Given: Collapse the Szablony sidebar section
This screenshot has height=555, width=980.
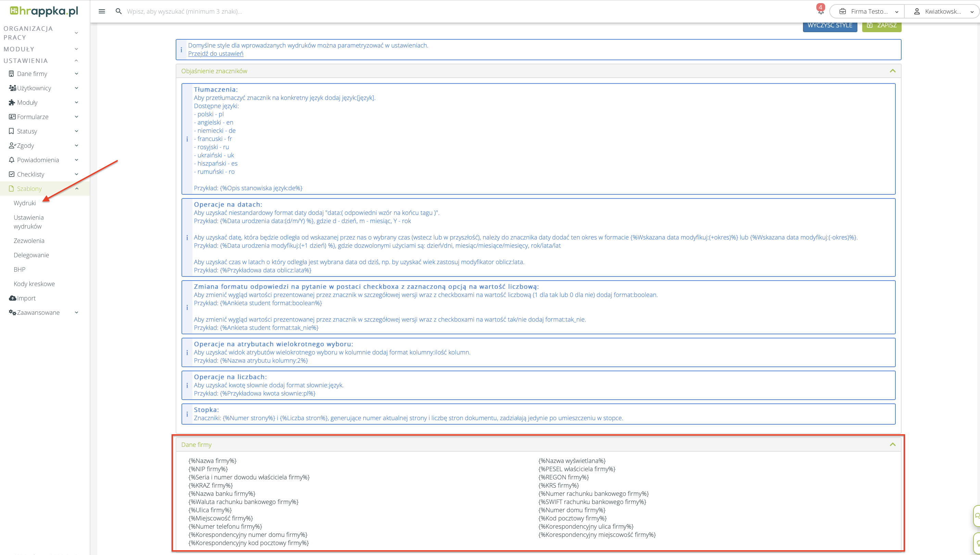Looking at the screenshot, I should pos(77,189).
